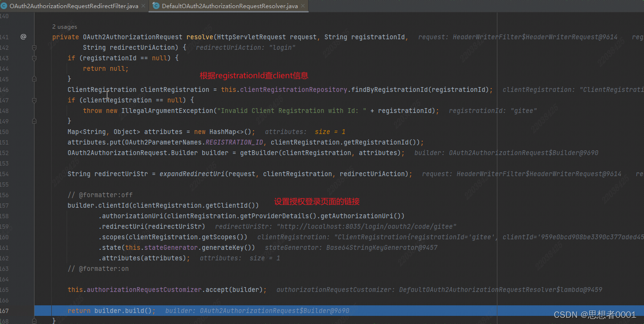Select the DefaultOAuth2AuthorizationRequestResolver.java tab
The height and width of the screenshot is (324, 644).
pyautogui.click(x=230, y=6)
